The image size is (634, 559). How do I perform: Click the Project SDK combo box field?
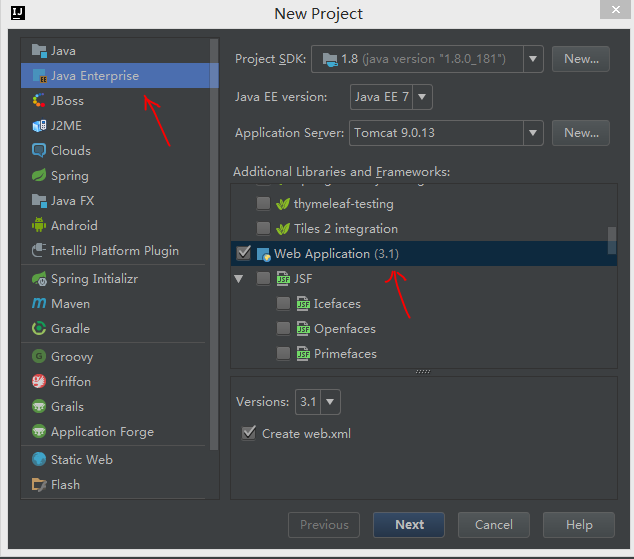[427, 59]
